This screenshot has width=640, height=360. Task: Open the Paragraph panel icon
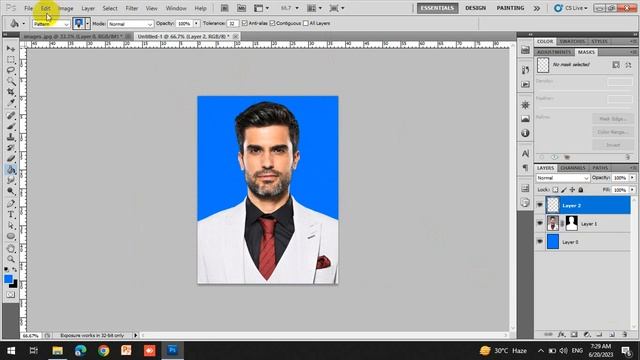tap(525, 168)
